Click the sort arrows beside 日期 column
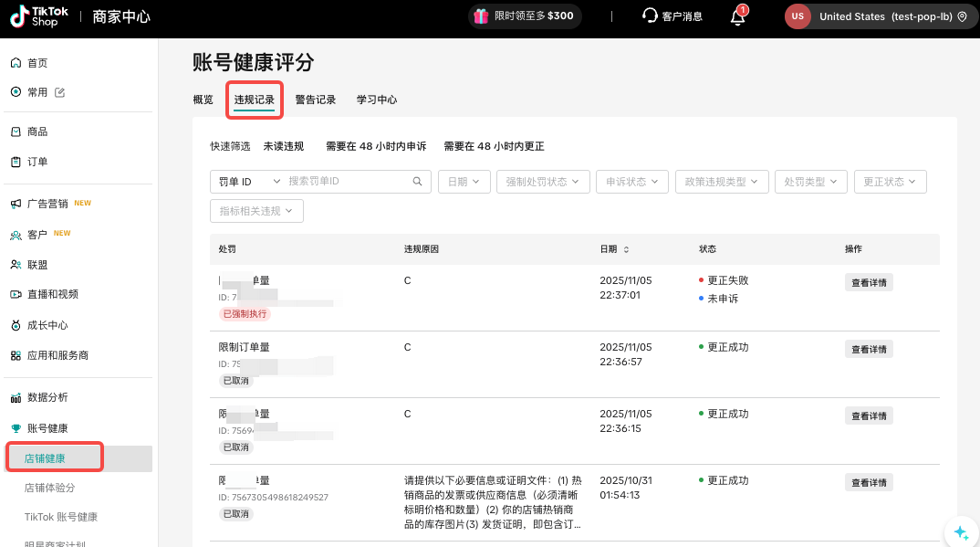Screen dimensions: 980x547 click(626, 249)
